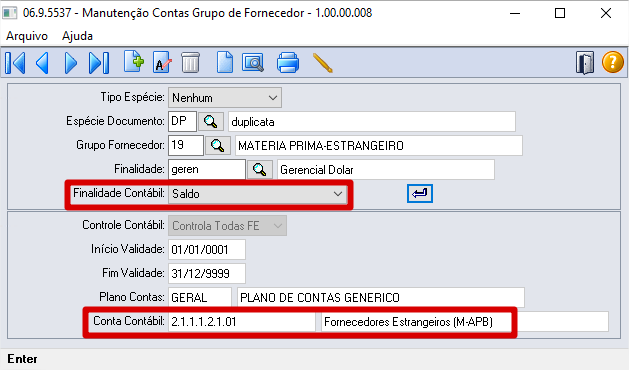Click the Espécie Documento code field DP
This screenshot has height=370, width=629.
point(182,121)
